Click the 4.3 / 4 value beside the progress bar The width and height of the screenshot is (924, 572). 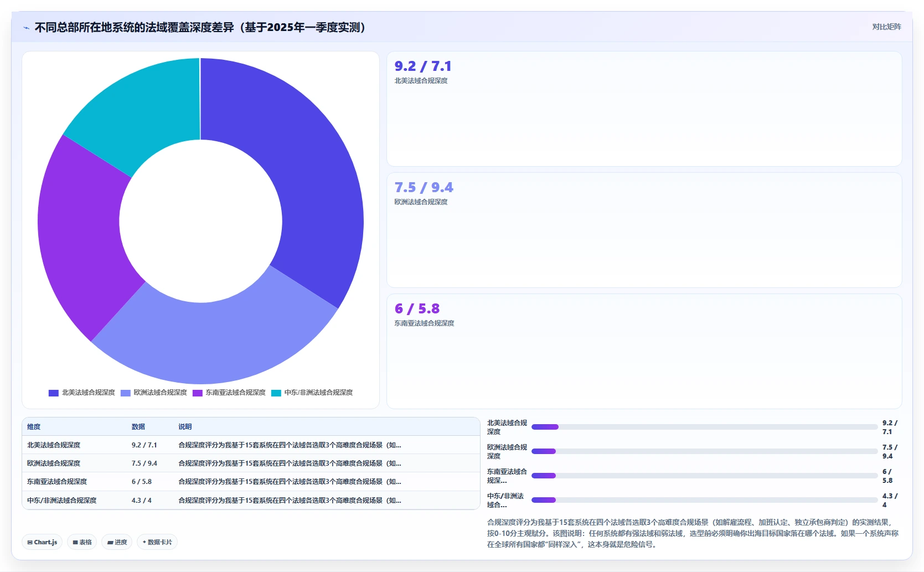(x=890, y=500)
